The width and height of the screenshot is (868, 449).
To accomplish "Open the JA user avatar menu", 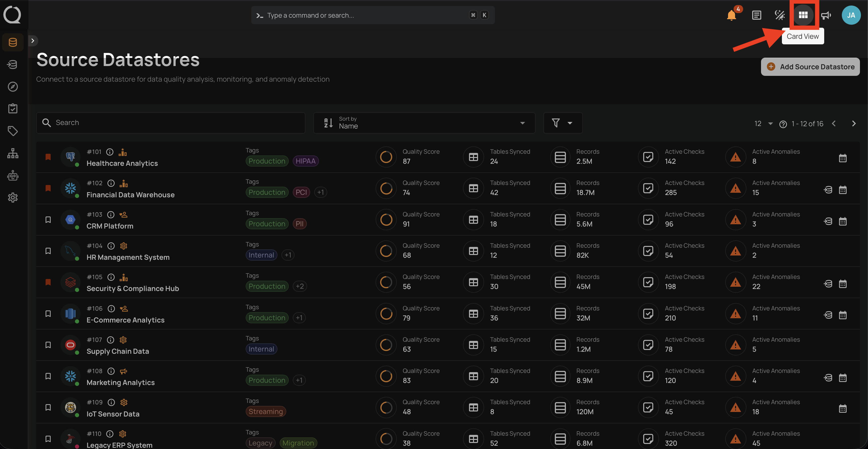I will pos(851,15).
